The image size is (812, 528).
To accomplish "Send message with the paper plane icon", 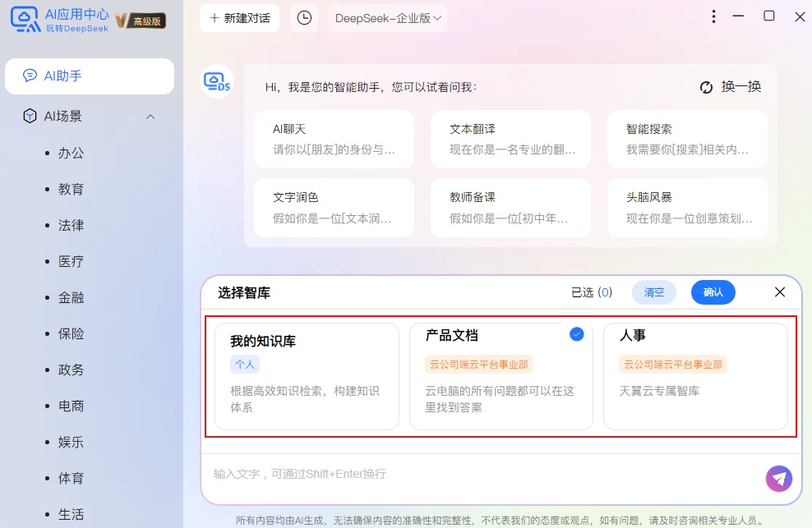I will (779, 479).
